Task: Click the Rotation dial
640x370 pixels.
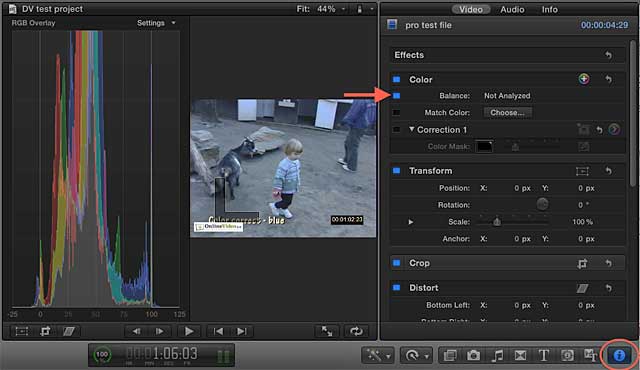Action: 542,204
